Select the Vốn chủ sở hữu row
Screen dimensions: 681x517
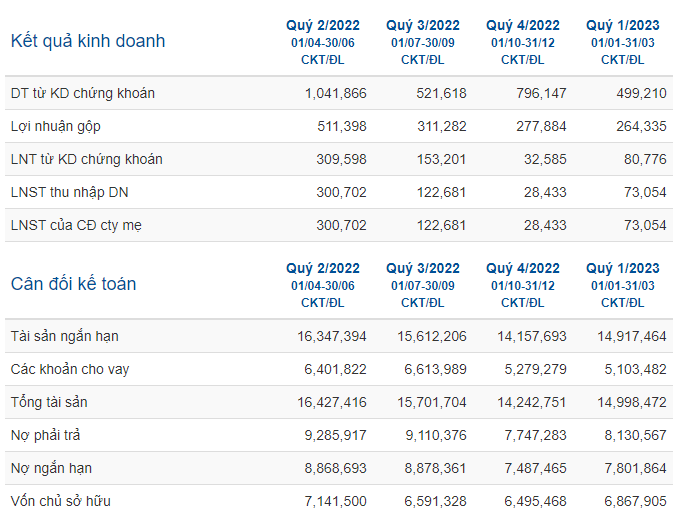tap(339, 501)
